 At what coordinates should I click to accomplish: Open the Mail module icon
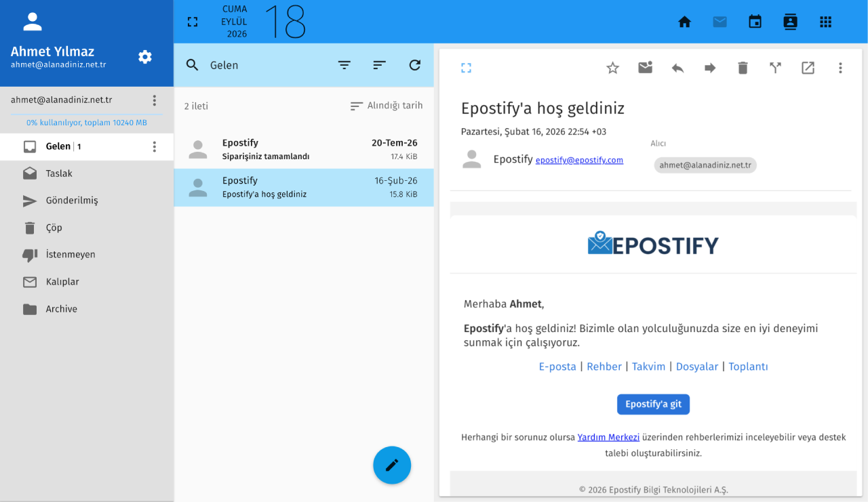[720, 22]
